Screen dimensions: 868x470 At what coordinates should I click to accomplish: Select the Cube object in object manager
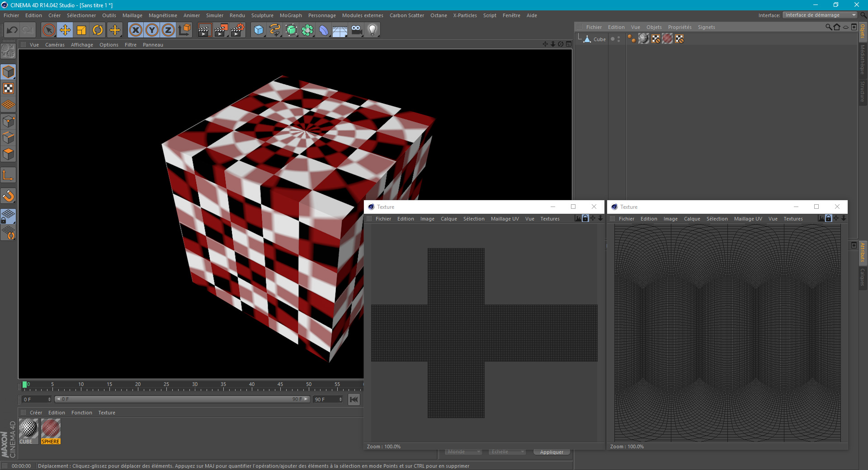click(599, 39)
